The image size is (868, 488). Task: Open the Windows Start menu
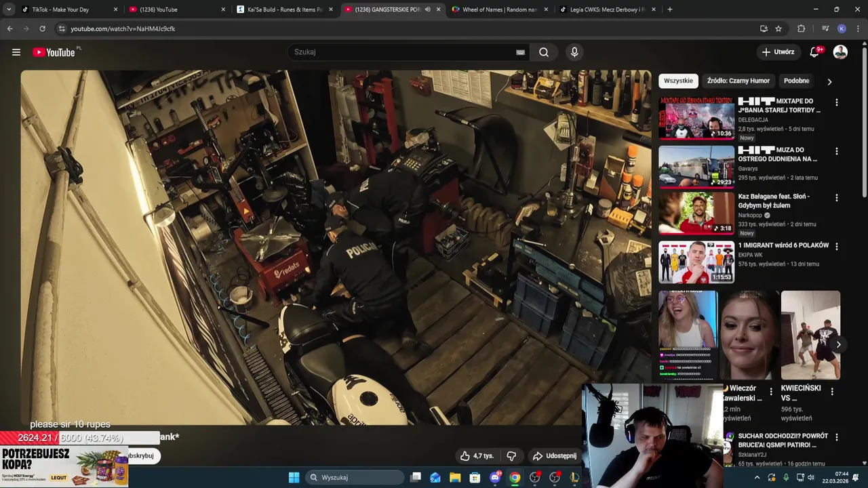[294, 477]
